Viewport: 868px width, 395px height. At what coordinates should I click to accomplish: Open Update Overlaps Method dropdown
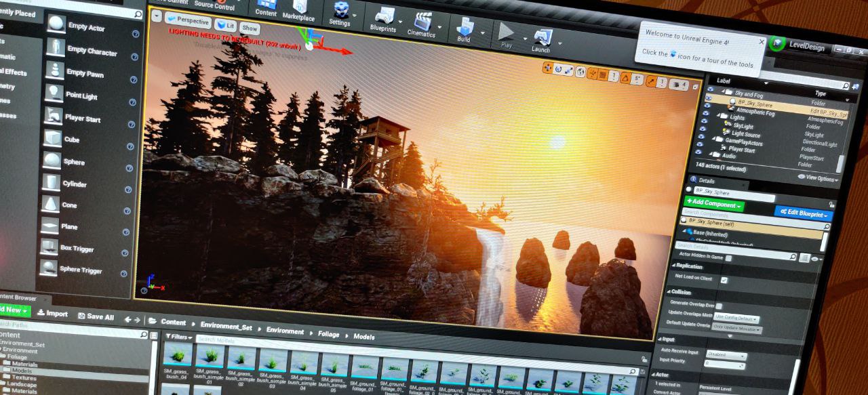736,318
